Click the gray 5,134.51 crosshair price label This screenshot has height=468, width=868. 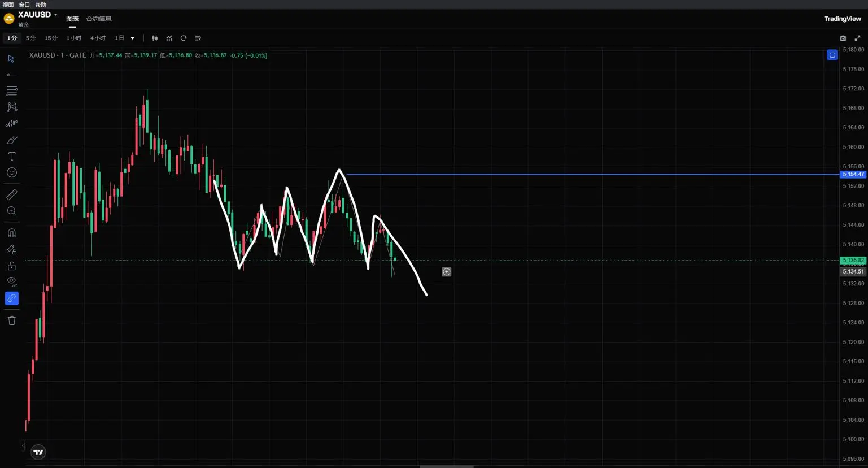(853, 272)
